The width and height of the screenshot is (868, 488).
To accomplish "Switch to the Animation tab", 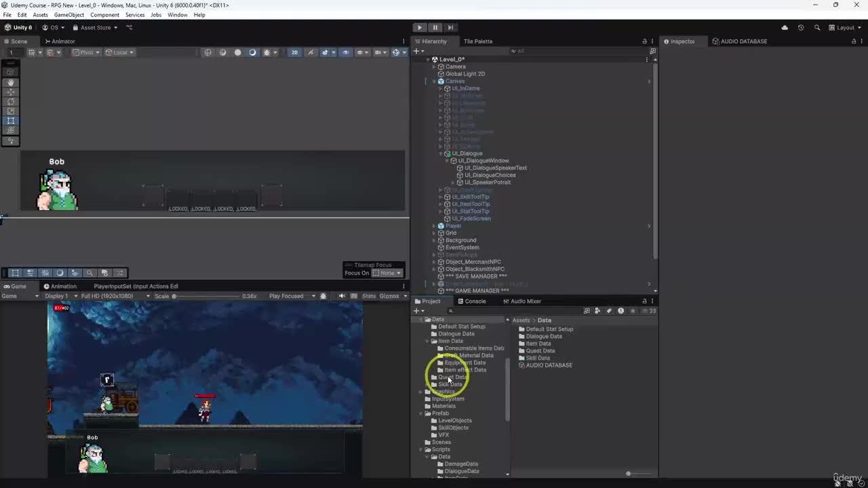I will (60, 287).
